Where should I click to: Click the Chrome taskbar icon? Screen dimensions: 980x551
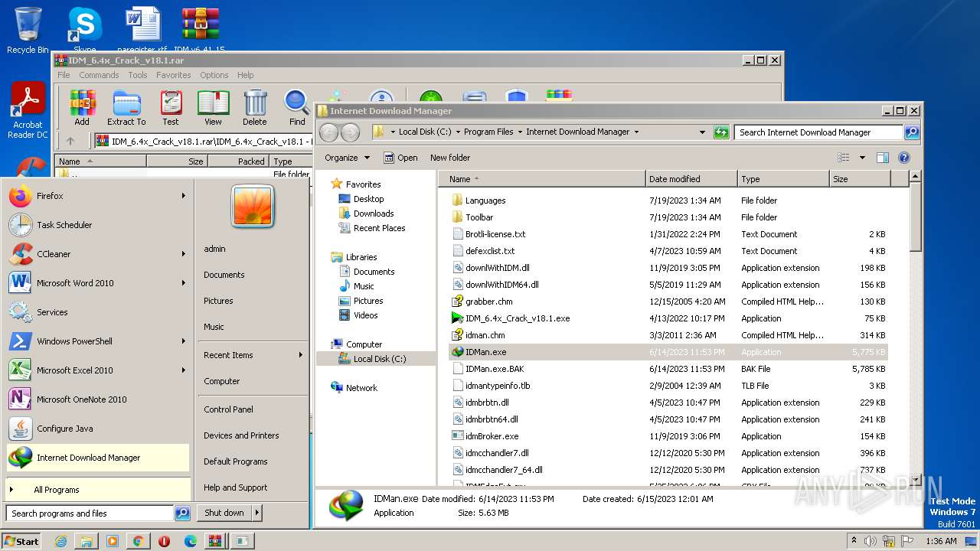point(138,541)
